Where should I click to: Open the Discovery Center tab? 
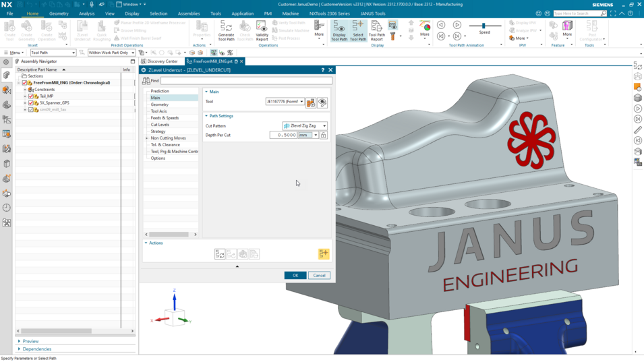tap(159, 61)
